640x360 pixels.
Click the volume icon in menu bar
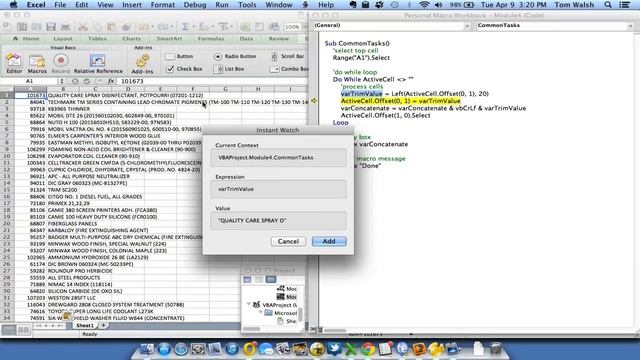(x=438, y=5)
